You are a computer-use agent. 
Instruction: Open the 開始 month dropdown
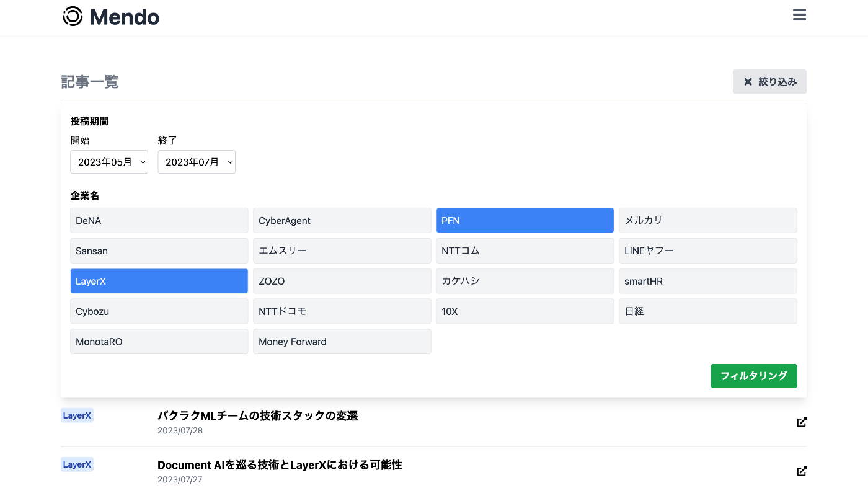coord(109,162)
